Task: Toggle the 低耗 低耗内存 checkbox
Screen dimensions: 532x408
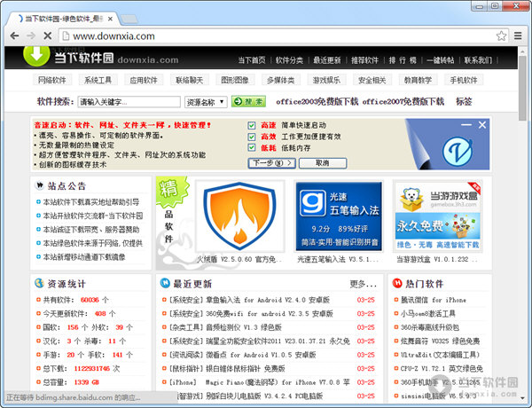Action: (252, 147)
